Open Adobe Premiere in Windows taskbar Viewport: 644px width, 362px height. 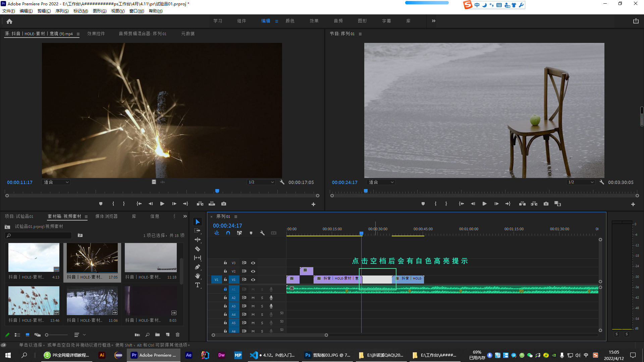click(x=154, y=355)
